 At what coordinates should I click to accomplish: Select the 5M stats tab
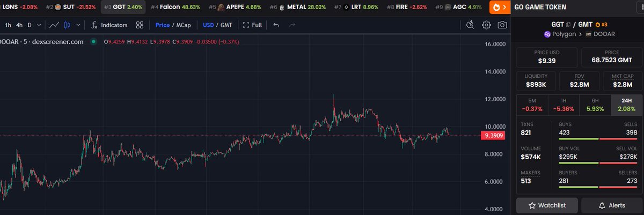532,105
